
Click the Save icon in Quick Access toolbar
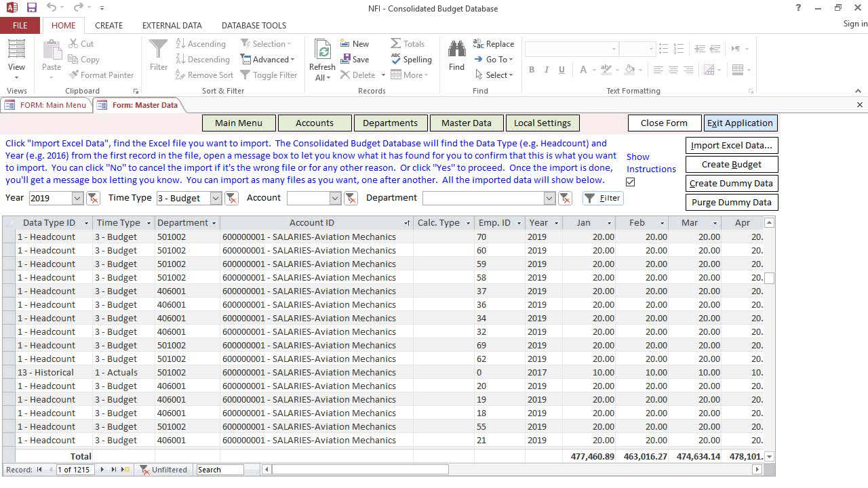[32, 8]
